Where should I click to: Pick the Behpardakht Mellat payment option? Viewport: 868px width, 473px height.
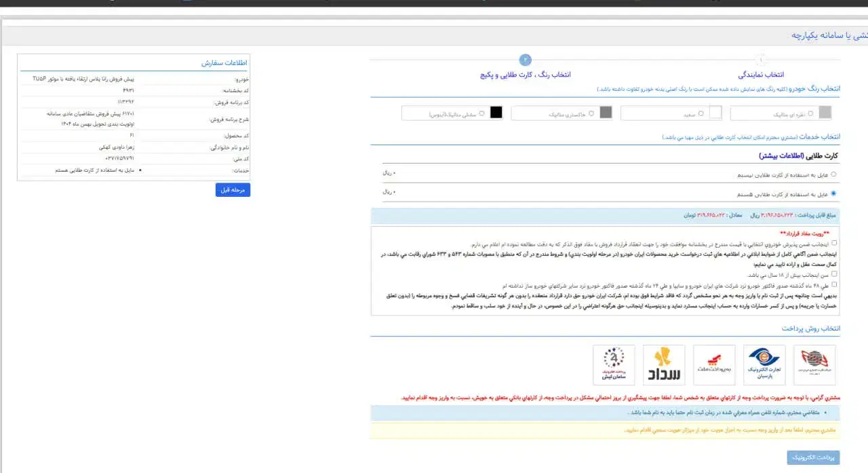(x=714, y=364)
